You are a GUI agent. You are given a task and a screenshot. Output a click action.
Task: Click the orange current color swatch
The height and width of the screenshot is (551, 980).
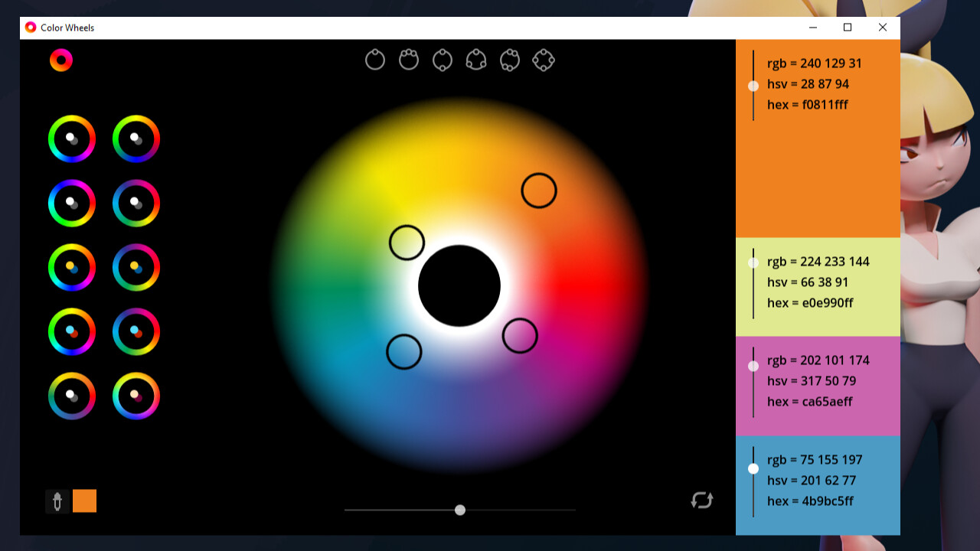coord(85,501)
